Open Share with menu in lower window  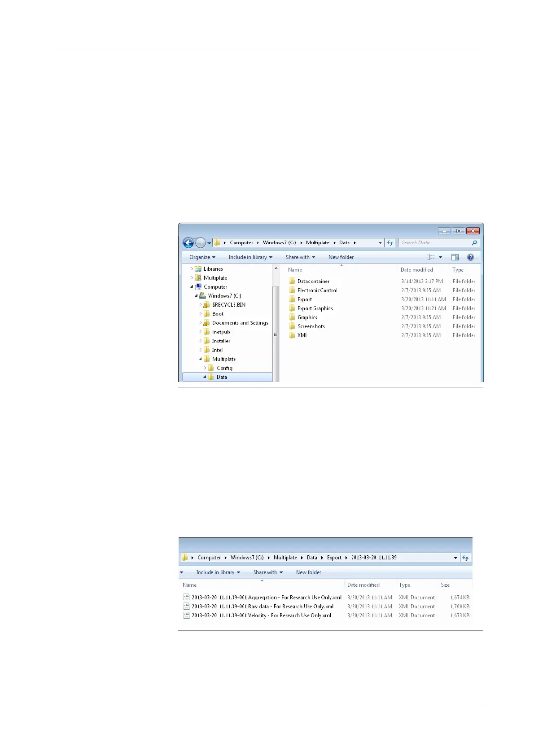click(x=268, y=572)
